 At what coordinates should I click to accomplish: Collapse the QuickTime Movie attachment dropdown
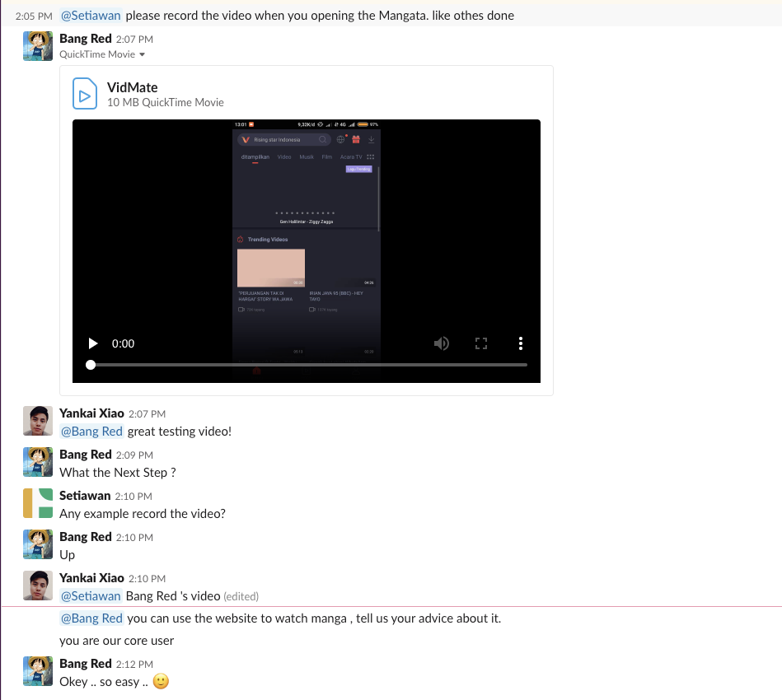(142, 54)
